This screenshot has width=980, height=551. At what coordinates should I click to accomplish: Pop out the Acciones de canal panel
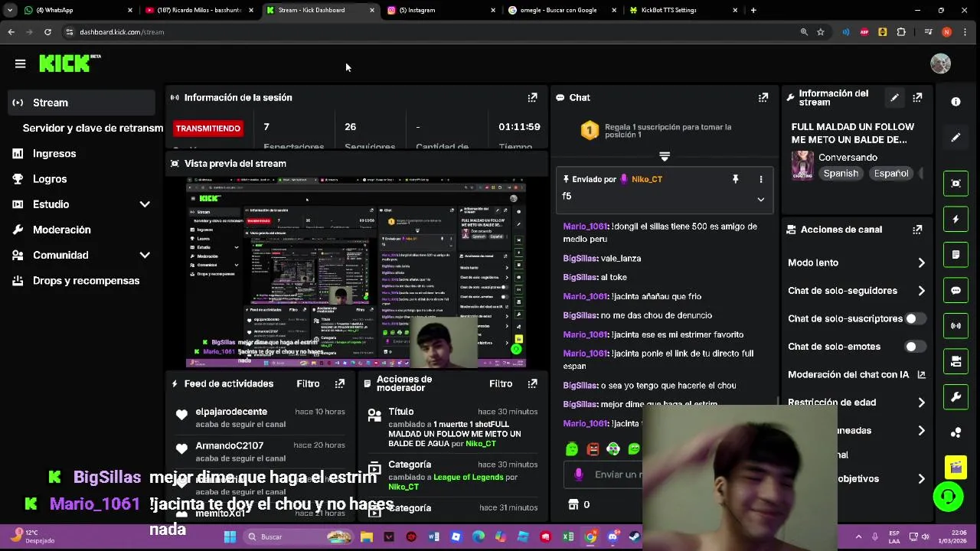[x=917, y=229]
